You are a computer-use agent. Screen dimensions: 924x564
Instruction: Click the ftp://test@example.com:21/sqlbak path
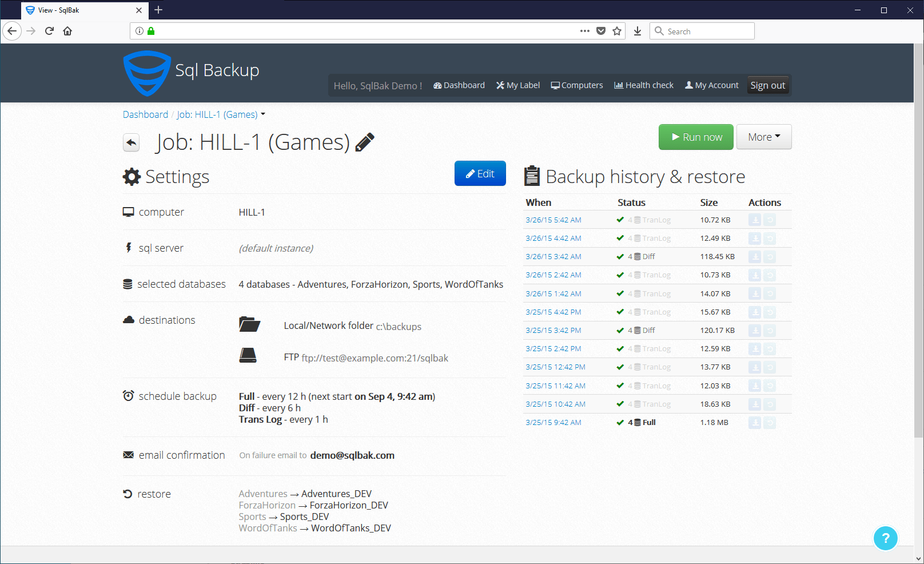click(x=375, y=358)
